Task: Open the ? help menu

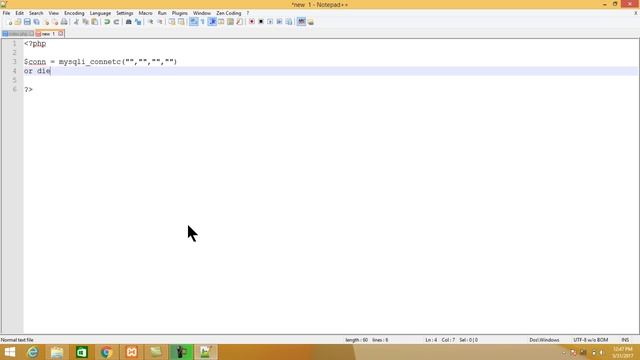Action: [x=247, y=13]
